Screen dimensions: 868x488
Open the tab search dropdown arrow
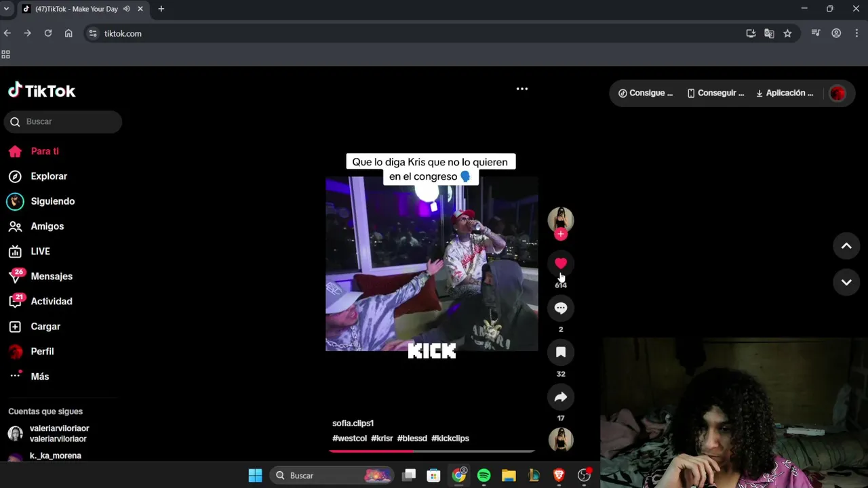tap(6, 9)
